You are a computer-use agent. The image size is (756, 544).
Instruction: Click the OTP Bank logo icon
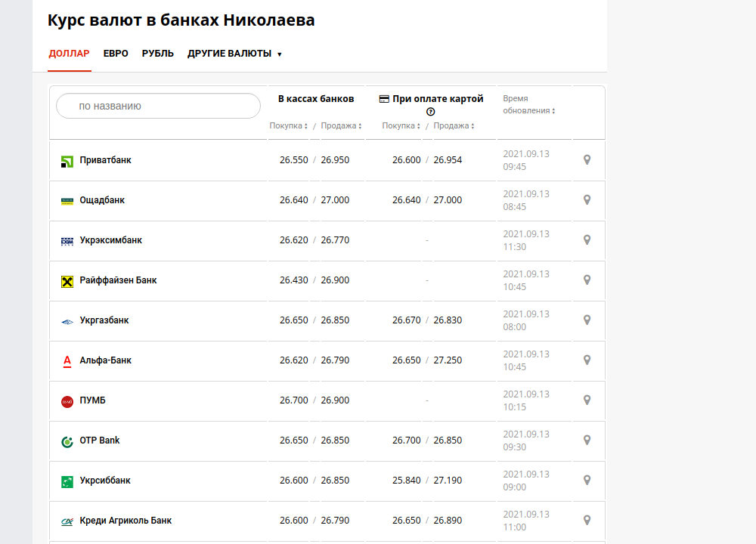pos(67,441)
